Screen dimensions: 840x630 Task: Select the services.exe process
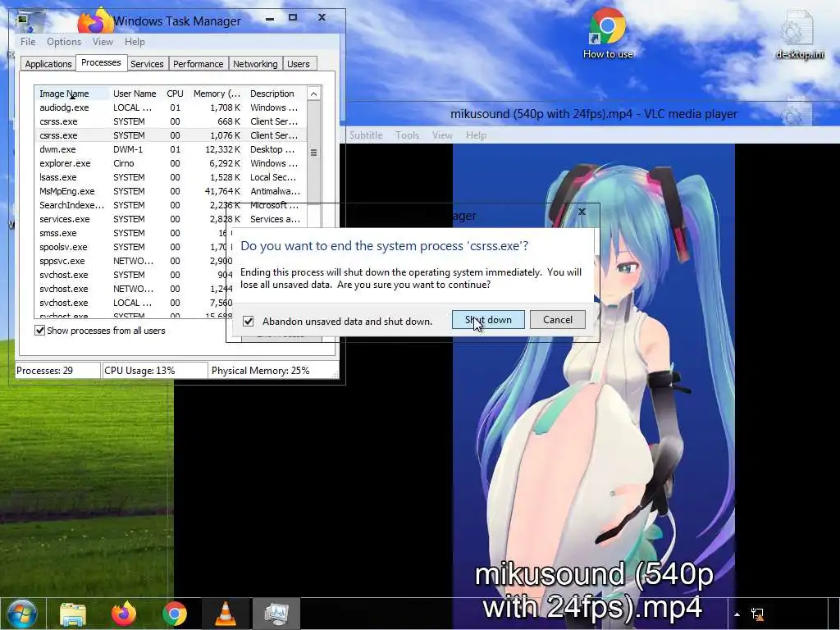171,219
